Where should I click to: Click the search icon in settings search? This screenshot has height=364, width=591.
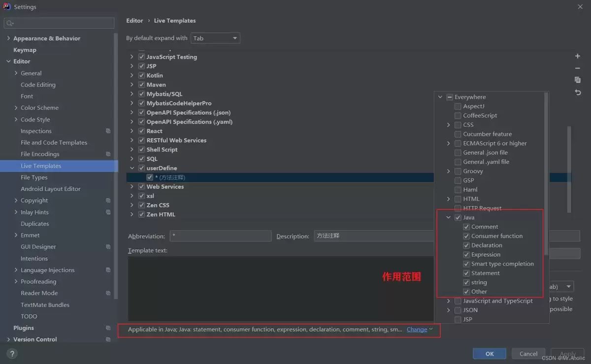point(10,23)
